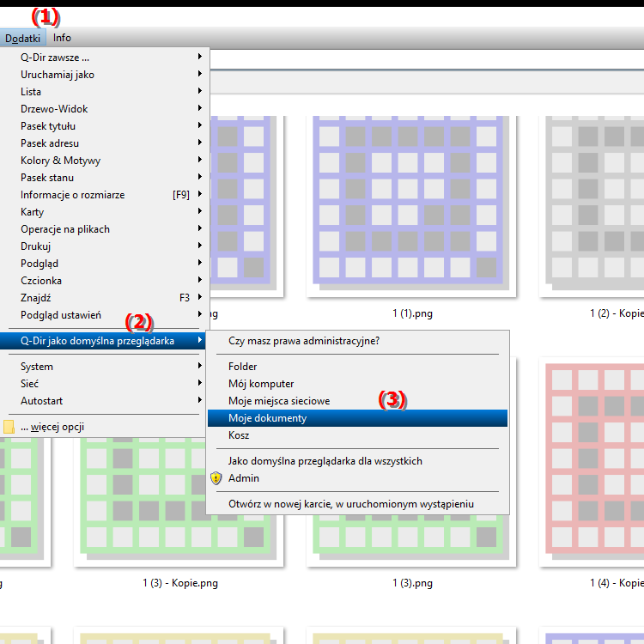
Task: Expand the 'Q-Dir zawsze ...' submenu
Action: click(104, 58)
